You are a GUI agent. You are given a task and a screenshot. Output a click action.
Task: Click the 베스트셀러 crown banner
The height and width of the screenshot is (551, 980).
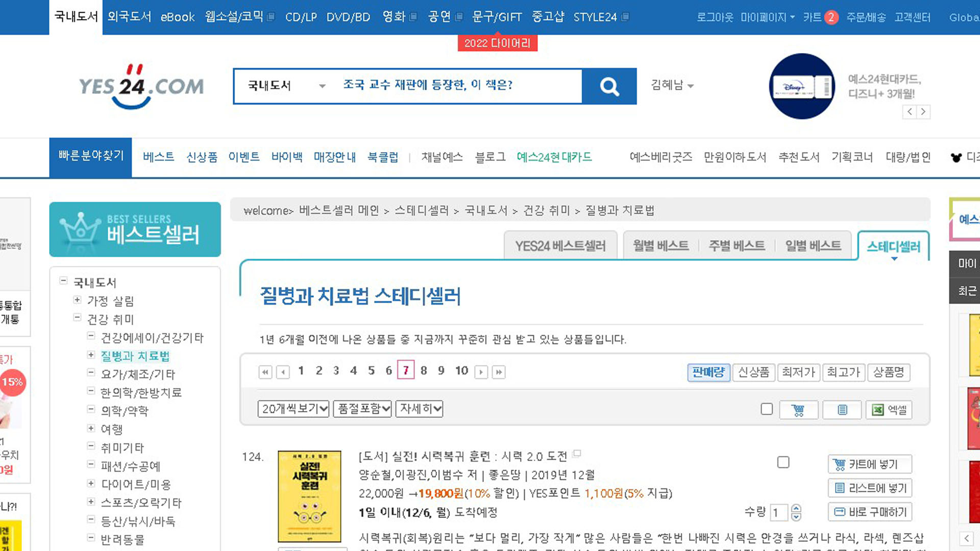[135, 230]
